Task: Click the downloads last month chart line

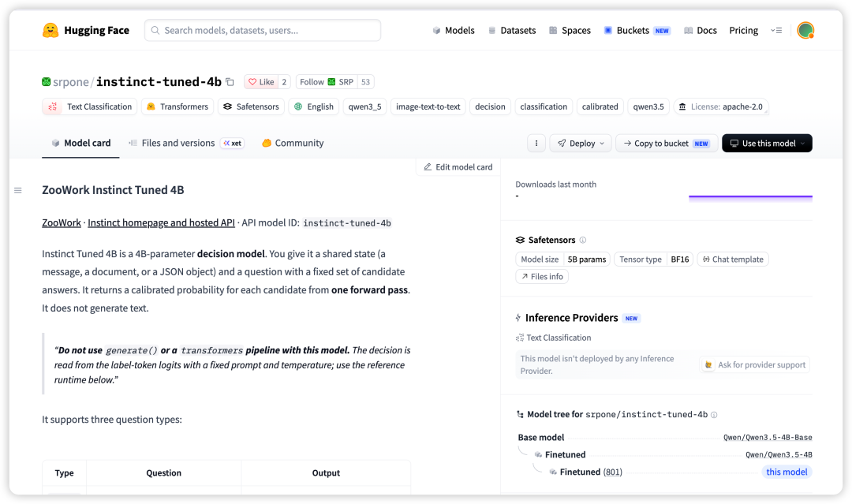Action: click(x=750, y=196)
